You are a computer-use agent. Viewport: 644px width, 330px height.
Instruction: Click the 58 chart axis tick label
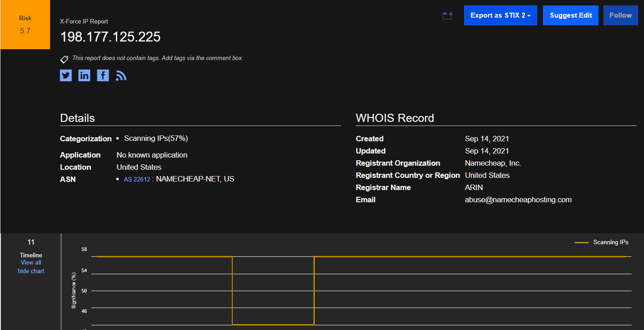tap(84, 249)
